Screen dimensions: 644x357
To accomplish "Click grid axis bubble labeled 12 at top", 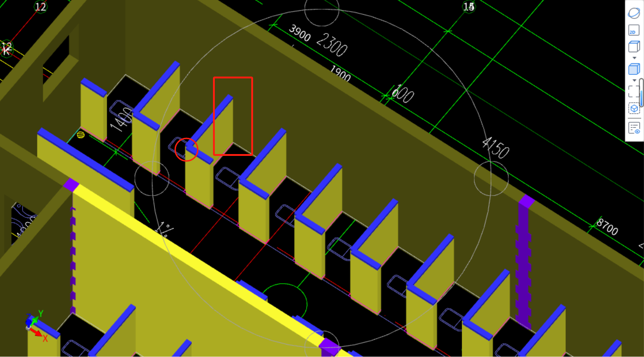I will coord(41,7).
